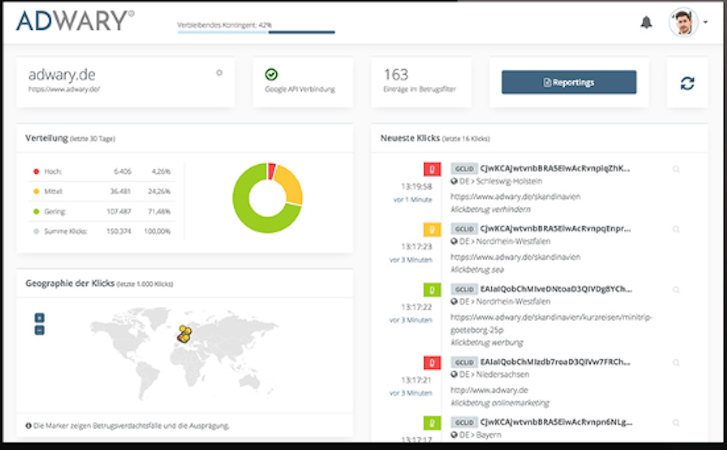This screenshot has height=450, width=727.
Task: Click the 'Klickbetrug werbung' keyword
Action: 487,342
